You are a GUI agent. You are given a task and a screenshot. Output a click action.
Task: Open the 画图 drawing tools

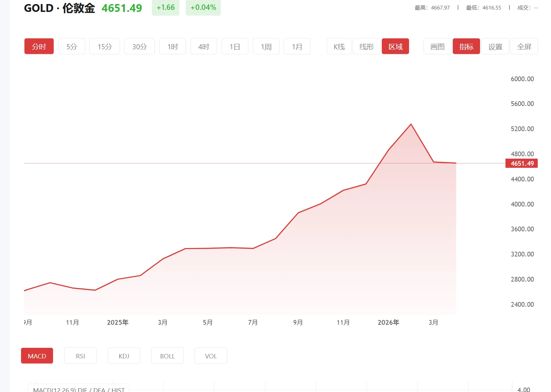point(437,46)
